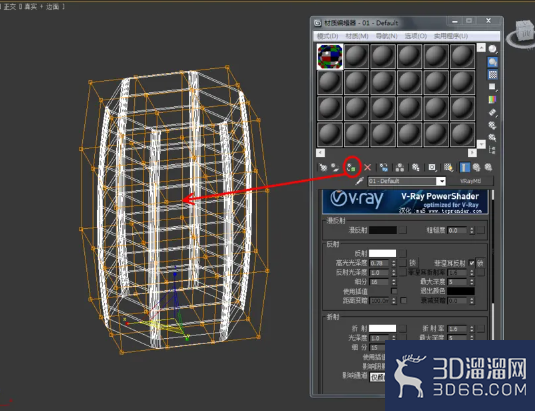Click Go to Parent icon
Screen dimensions: 535x411
coord(476,167)
